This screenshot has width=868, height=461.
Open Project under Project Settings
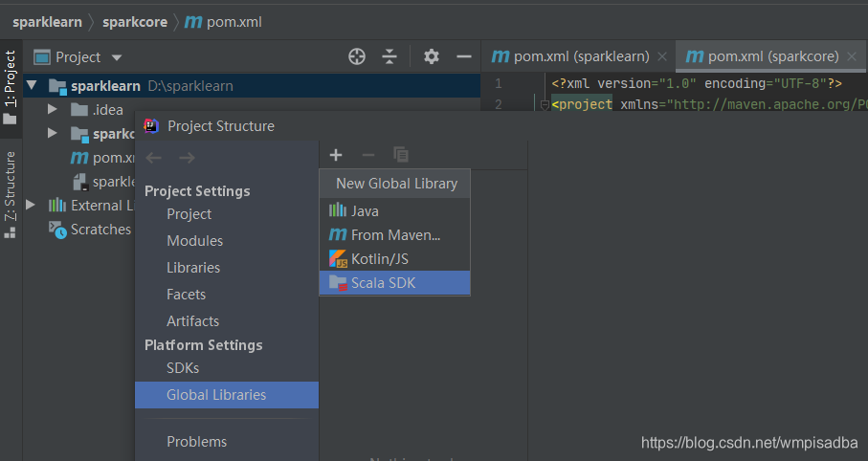tap(189, 214)
